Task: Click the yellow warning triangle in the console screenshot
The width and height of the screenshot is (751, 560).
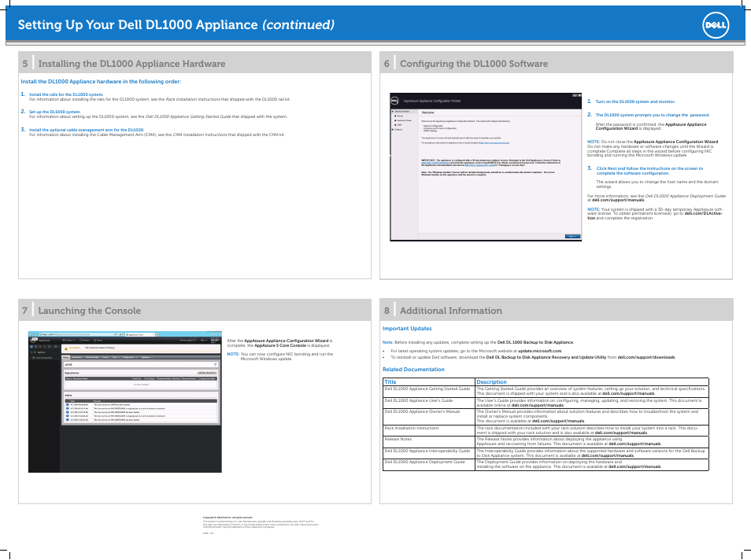Action: 66,348
